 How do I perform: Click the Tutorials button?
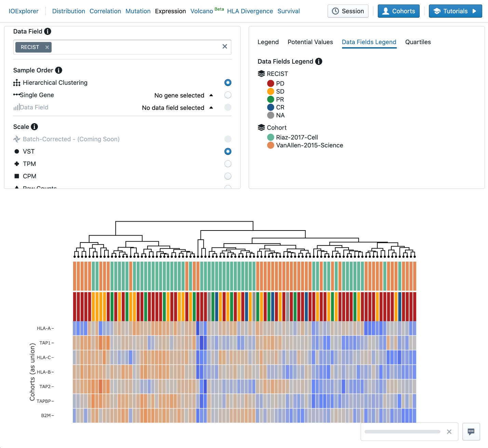(x=455, y=11)
